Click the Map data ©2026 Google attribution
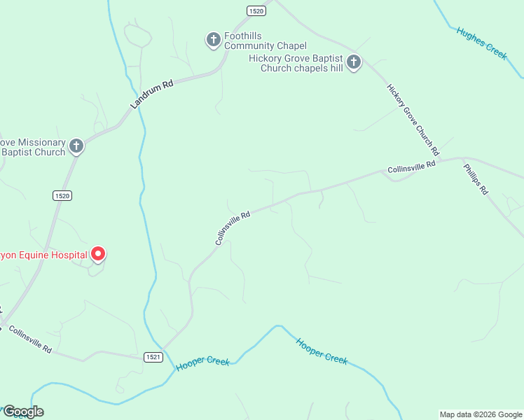The image size is (524, 420). pyautogui.click(x=481, y=414)
